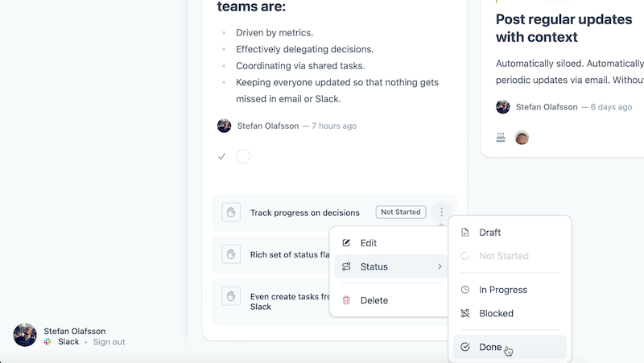Click the dashed circle next to checkmark

(x=243, y=157)
